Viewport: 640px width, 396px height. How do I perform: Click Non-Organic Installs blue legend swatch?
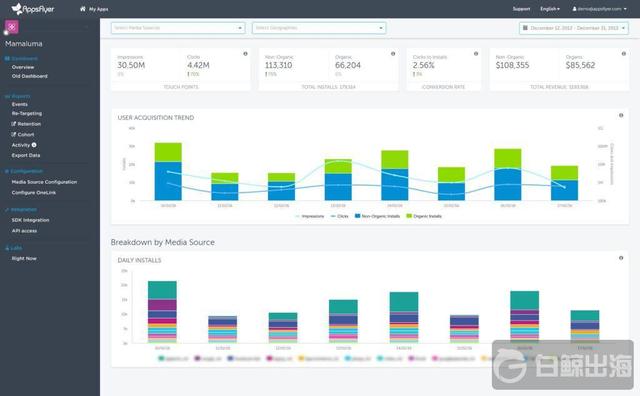pos(358,216)
